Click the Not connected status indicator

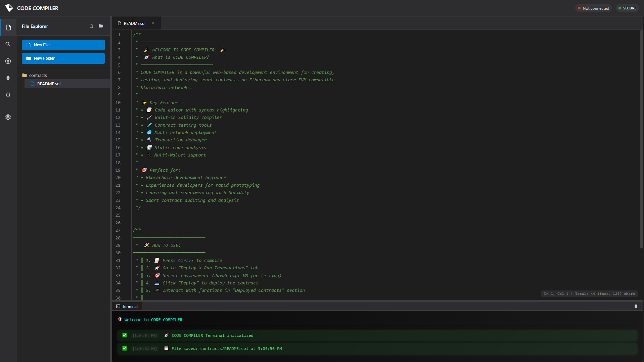tap(593, 8)
